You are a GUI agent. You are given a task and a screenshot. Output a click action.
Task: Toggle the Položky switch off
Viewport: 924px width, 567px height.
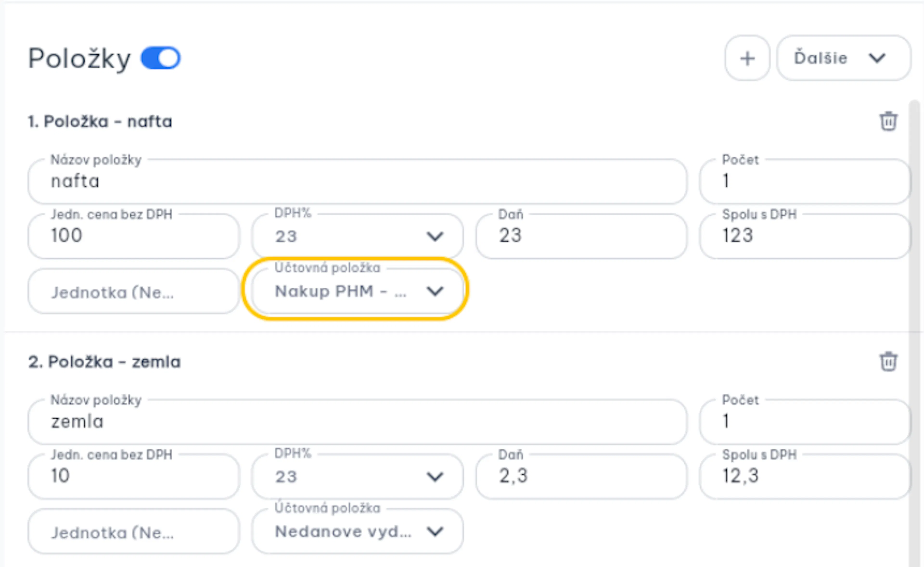(x=160, y=58)
